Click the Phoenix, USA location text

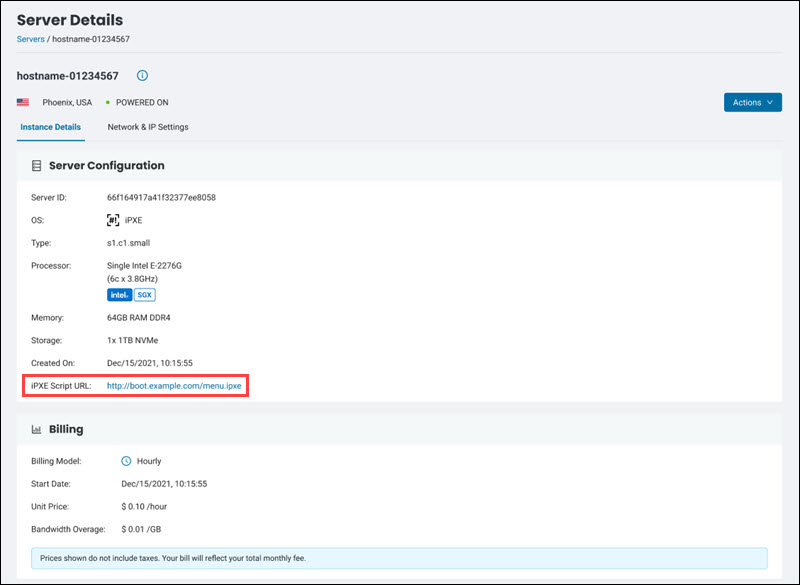click(x=67, y=103)
